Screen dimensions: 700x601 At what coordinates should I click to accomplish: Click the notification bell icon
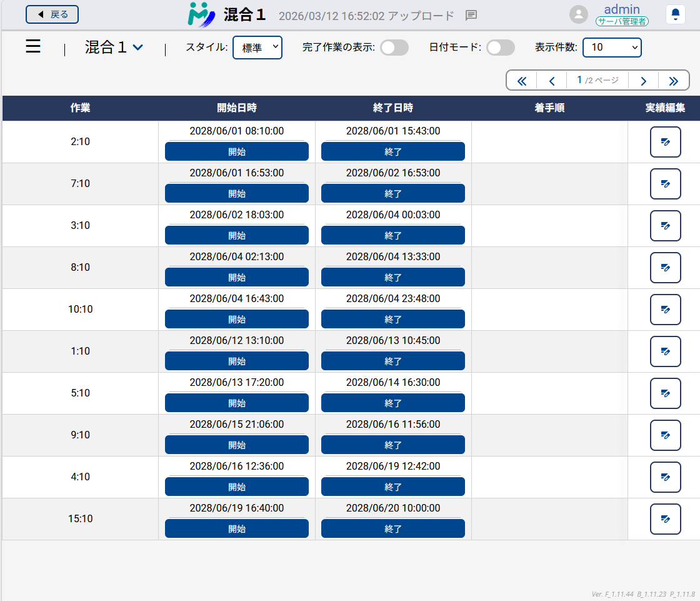(x=676, y=14)
